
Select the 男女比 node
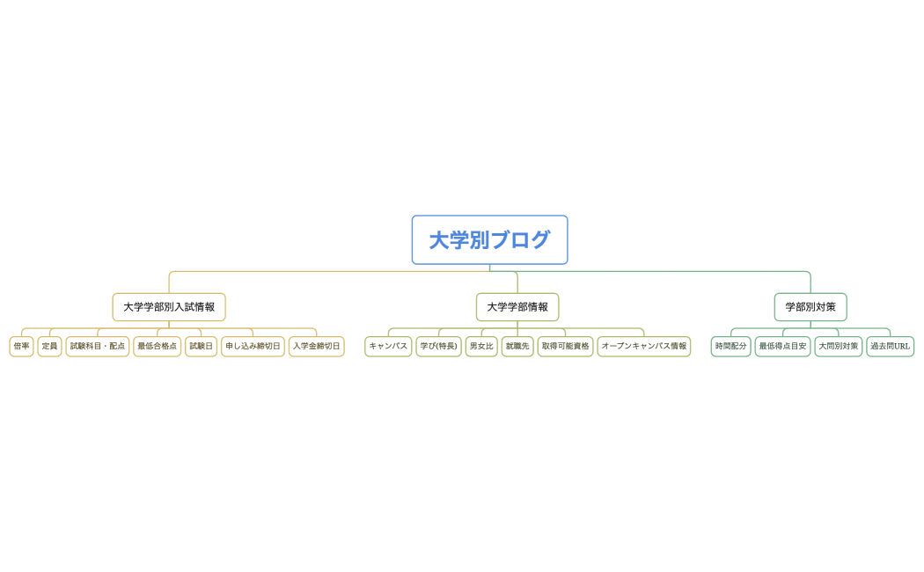tap(481, 346)
